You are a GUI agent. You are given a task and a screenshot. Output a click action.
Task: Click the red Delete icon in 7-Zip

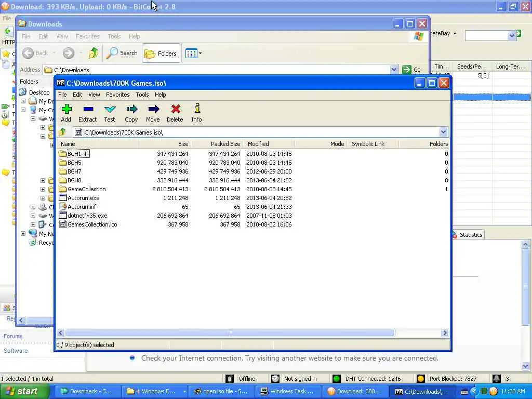pos(176,109)
